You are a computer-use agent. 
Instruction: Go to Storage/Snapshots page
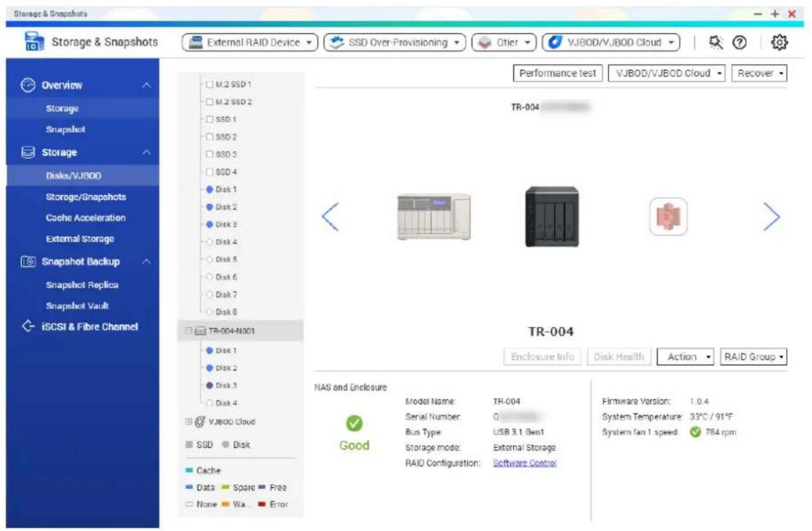click(86, 197)
